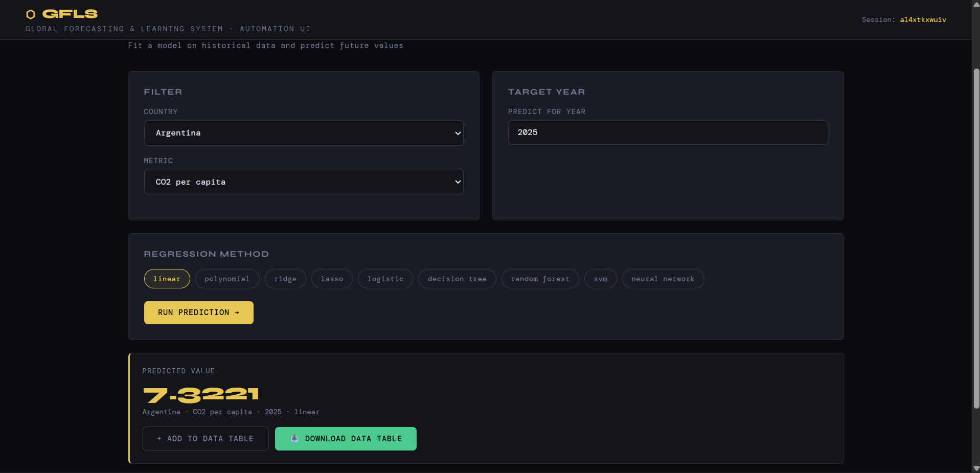This screenshot has height=473, width=980.
Task: Click the predicted value 7.3221
Action: pos(201,394)
